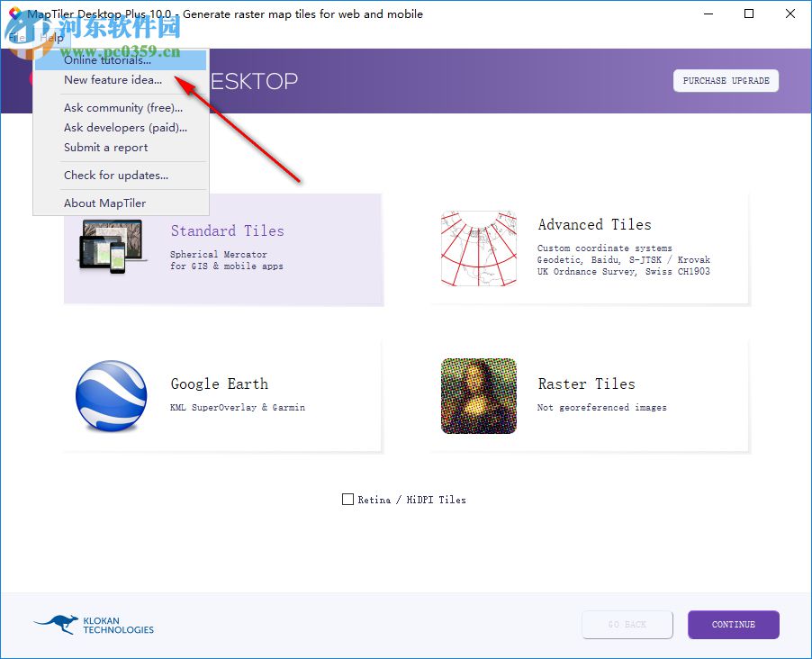Click the Klokan Technologies kangaroo logo

[x=94, y=625]
